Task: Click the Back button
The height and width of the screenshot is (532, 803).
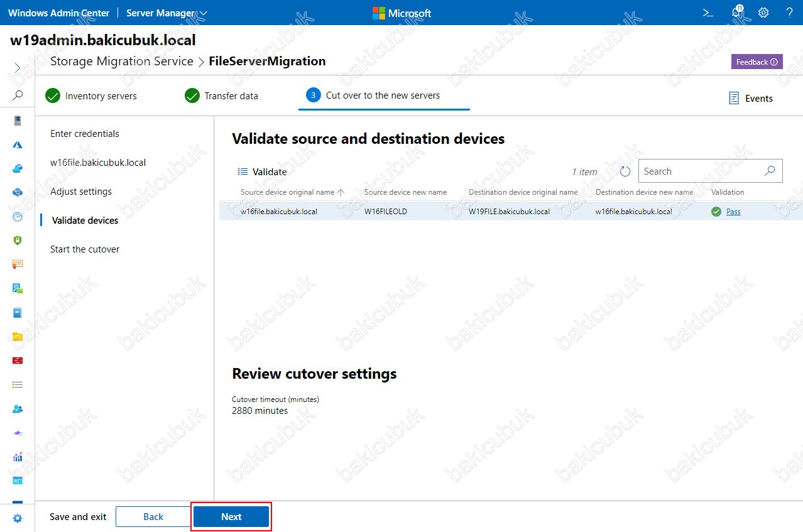Action: 153,516
